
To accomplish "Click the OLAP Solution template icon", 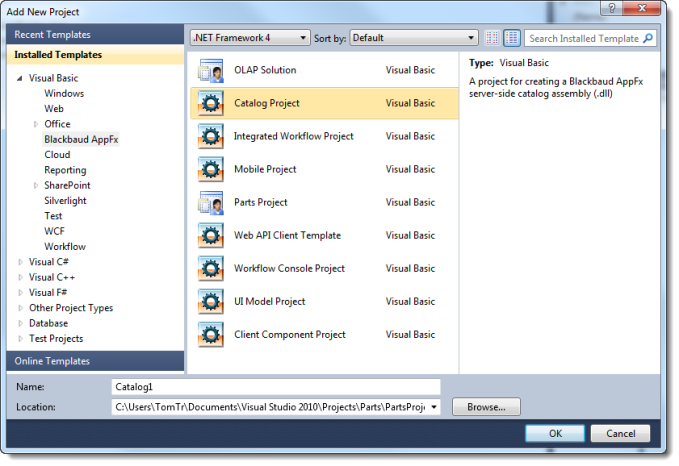I will 211,70.
